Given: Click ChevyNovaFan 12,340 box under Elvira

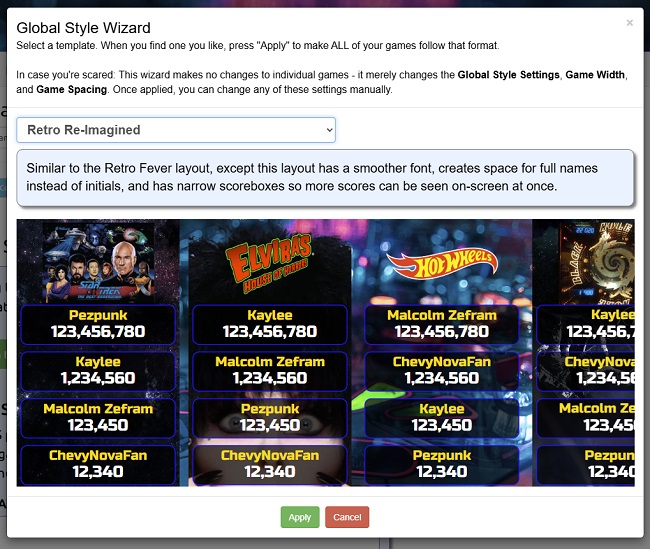Looking at the screenshot, I should tap(270, 464).
